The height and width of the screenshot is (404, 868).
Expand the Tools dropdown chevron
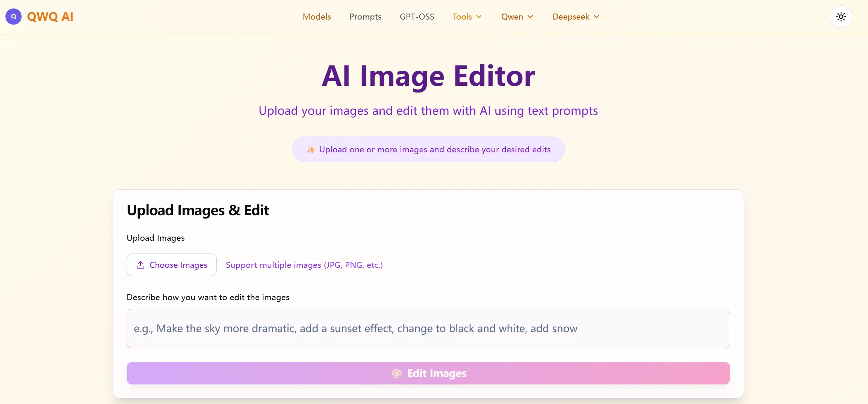(479, 17)
